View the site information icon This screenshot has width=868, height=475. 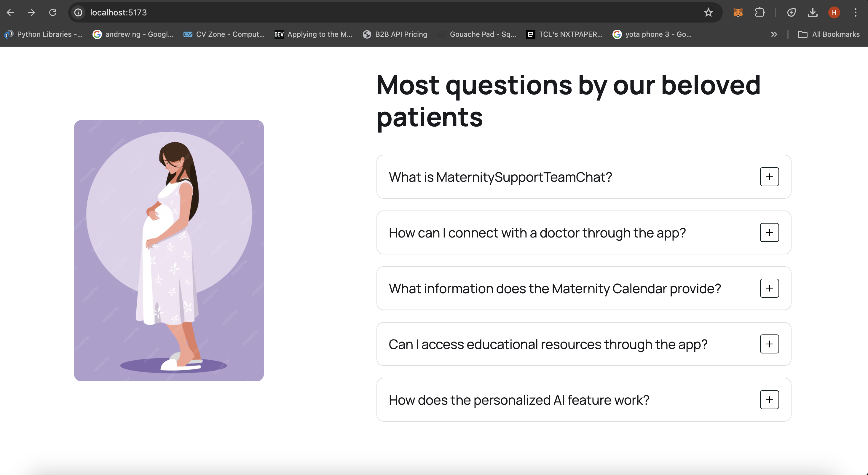coord(78,12)
